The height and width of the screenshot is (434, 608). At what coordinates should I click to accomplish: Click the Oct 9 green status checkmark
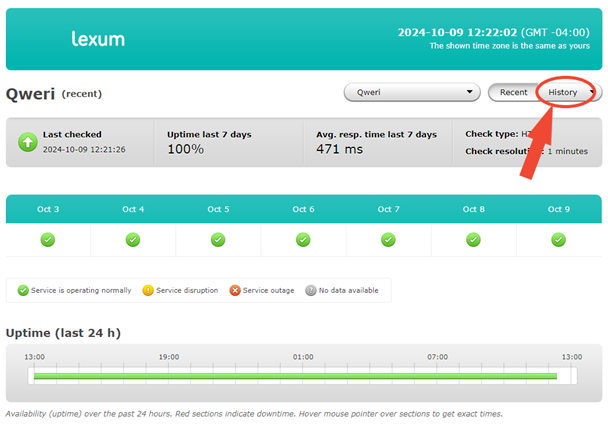559,240
